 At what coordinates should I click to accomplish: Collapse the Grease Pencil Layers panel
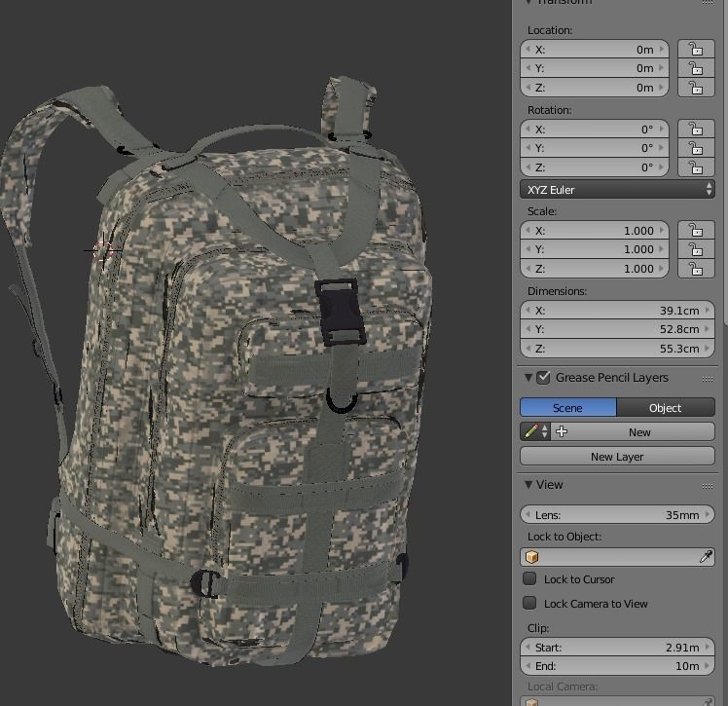tap(528, 377)
